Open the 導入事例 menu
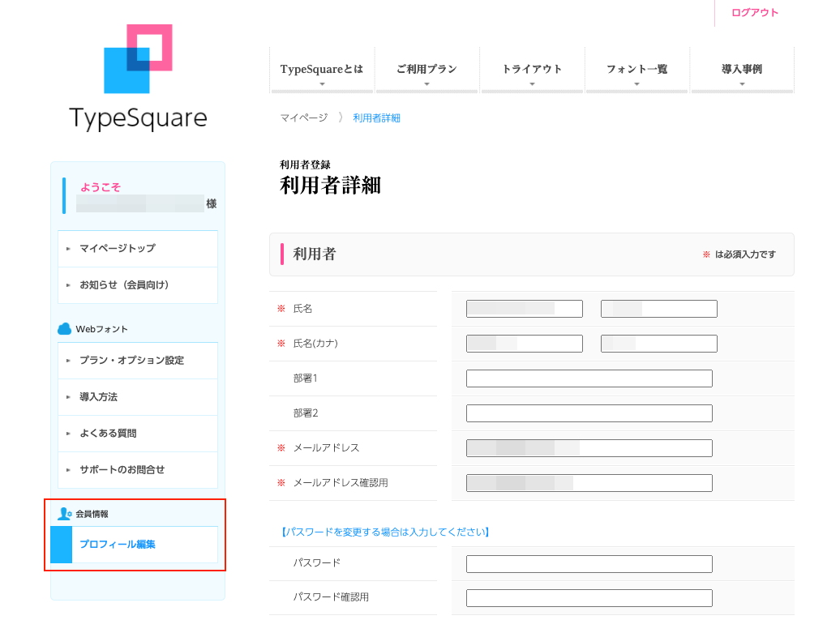 [742, 70]
